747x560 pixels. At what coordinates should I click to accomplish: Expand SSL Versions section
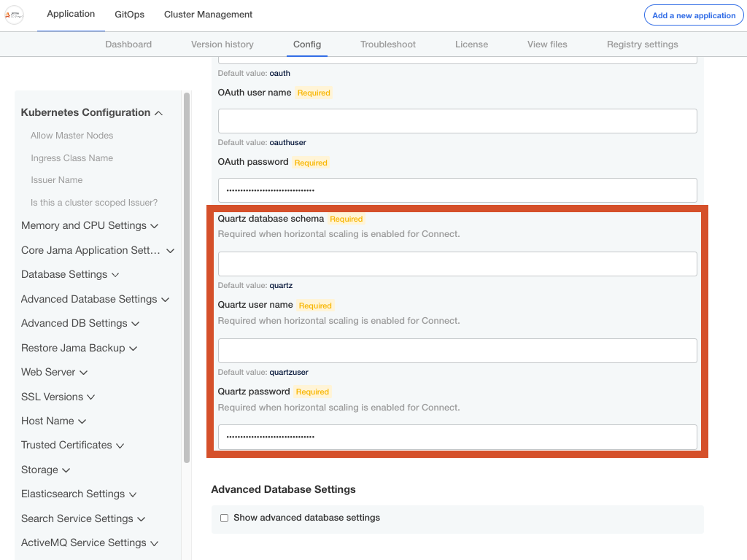58,397
